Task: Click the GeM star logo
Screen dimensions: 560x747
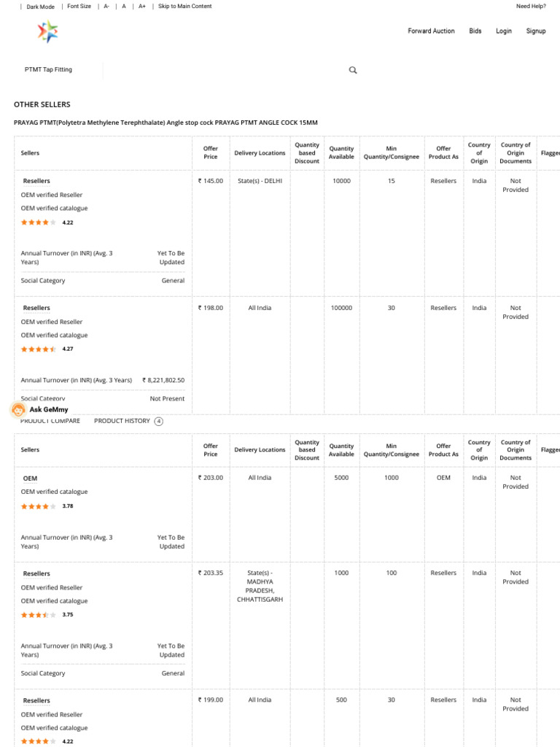Action: pyautogui.click(x=47, y=31)
